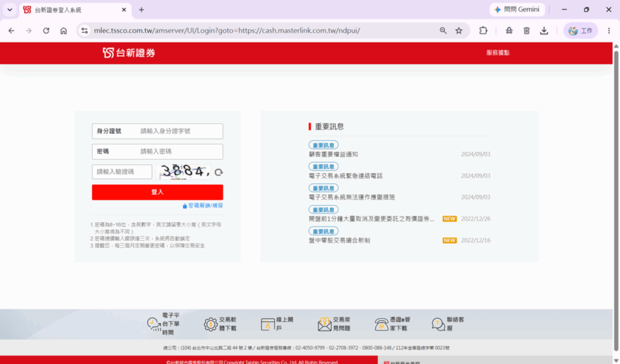The image size is (620, 364).
Task: Open 盤中零股交易撮合新制 announcement
Action: click(x=339, y=240)
